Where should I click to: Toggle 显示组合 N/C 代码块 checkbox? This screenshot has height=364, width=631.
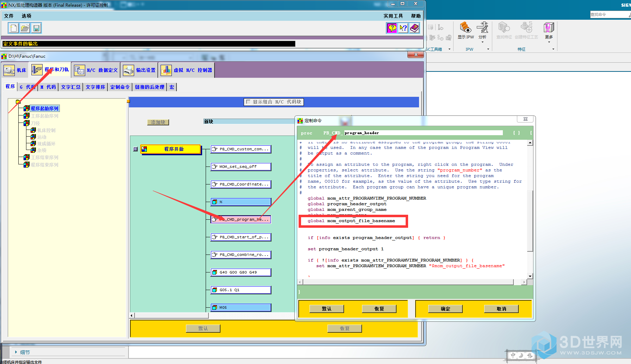coord(248,102)
